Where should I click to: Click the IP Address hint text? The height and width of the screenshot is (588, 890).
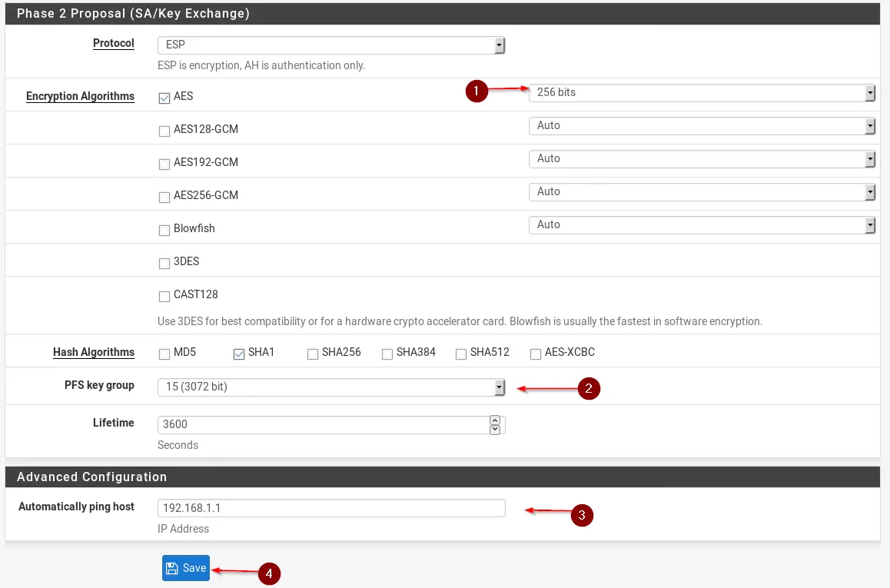(184, 529)
